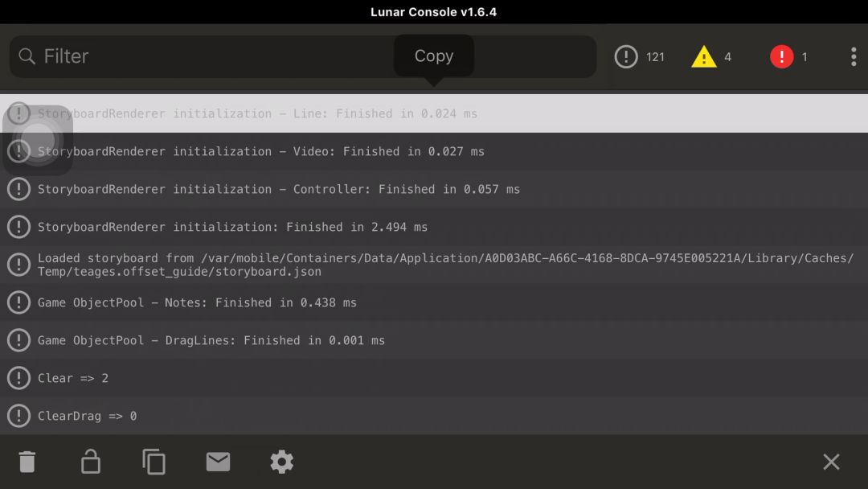868x489 pixels.
Task: Toggle the scroll lock padlock icon
Action: [91, 462]
